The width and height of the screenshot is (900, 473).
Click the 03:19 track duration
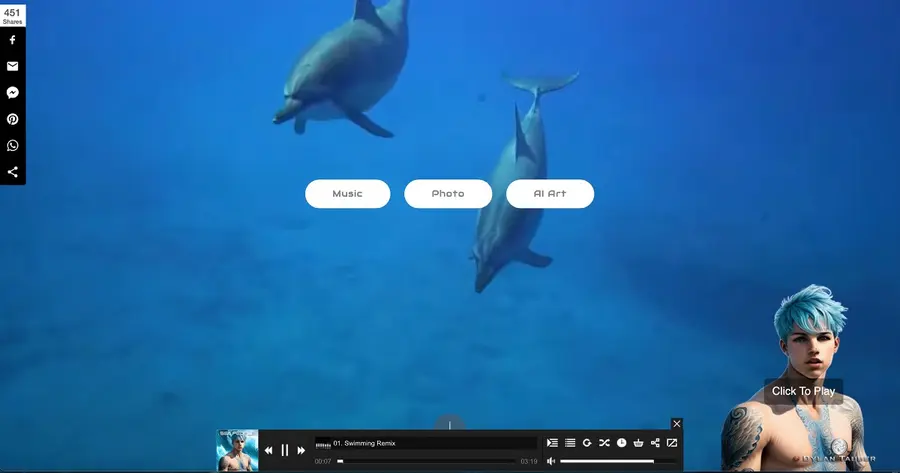pyautogui.click(x=529, y=462)
